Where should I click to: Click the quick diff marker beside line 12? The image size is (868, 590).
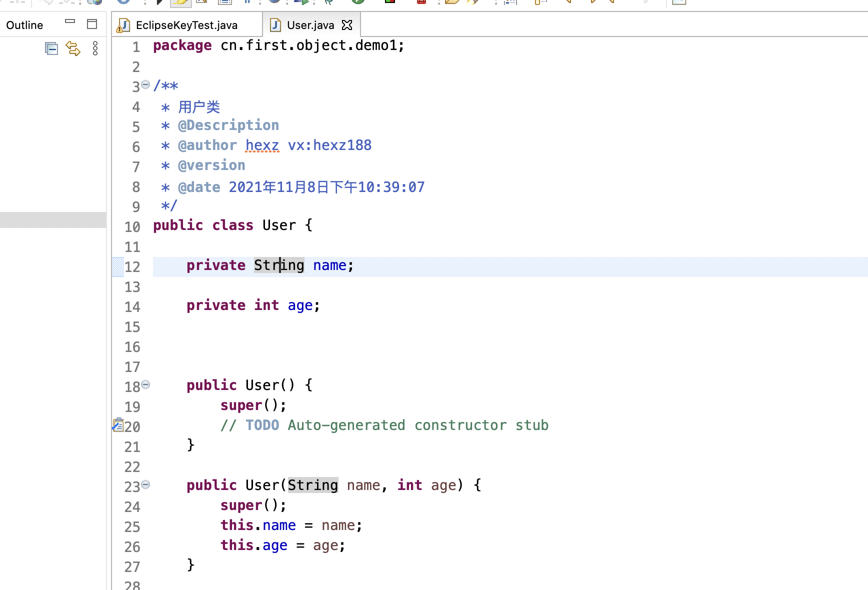118,266
